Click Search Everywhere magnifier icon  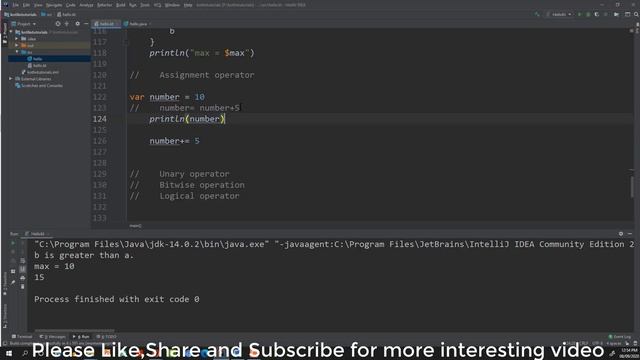click(636, 14)
